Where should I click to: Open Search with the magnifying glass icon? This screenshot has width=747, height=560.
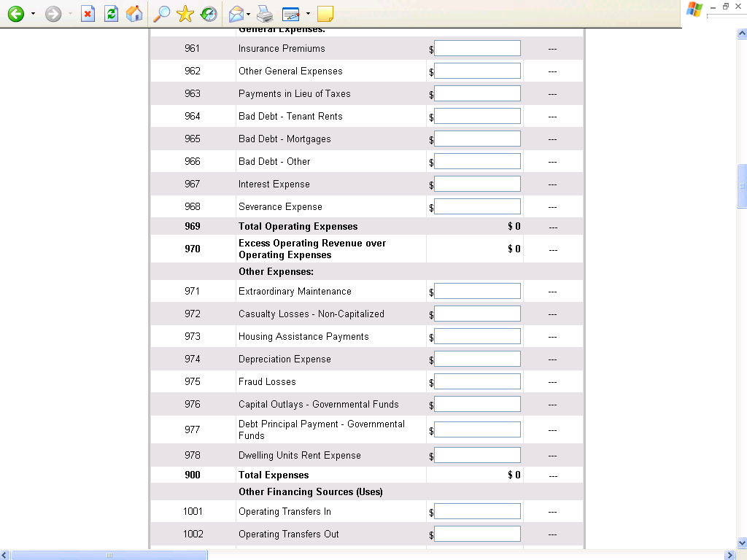tap(161, 14)
